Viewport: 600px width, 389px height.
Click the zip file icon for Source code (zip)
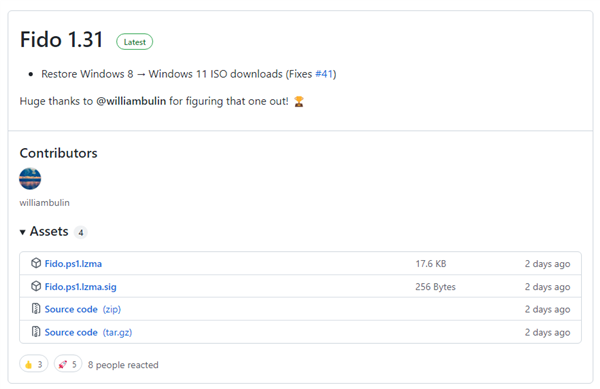36,309
